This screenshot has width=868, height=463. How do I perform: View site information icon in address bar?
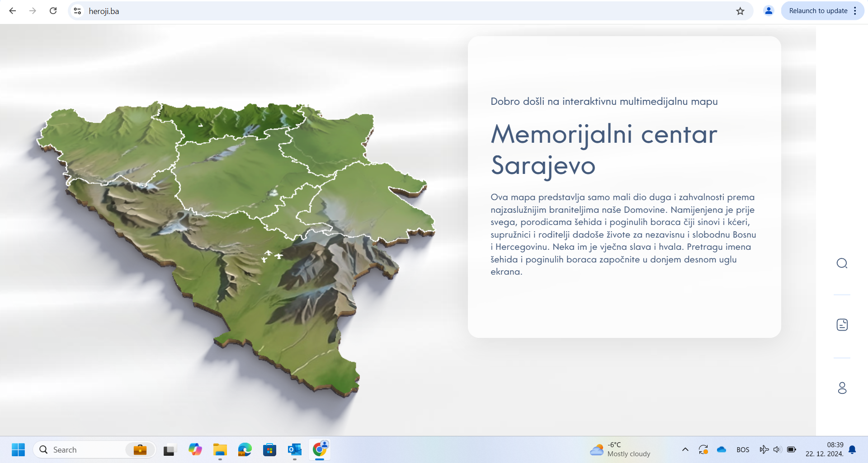pos(78,11)
